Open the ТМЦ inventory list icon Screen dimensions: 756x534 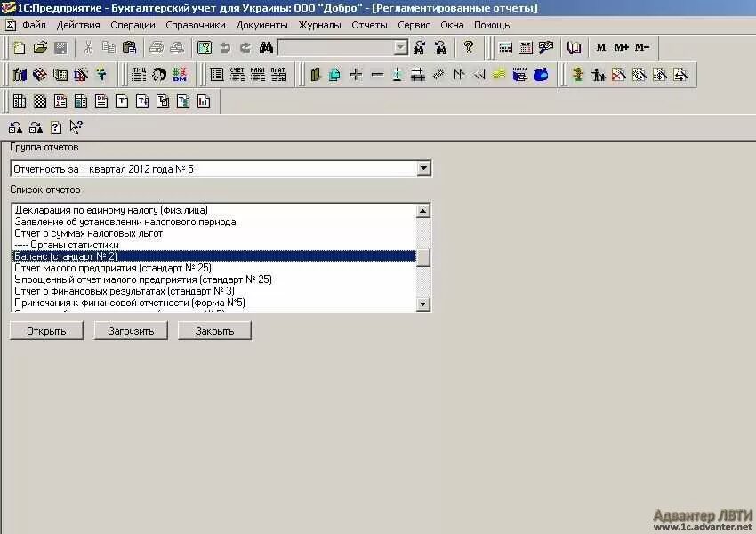click(x=139, y=74)
